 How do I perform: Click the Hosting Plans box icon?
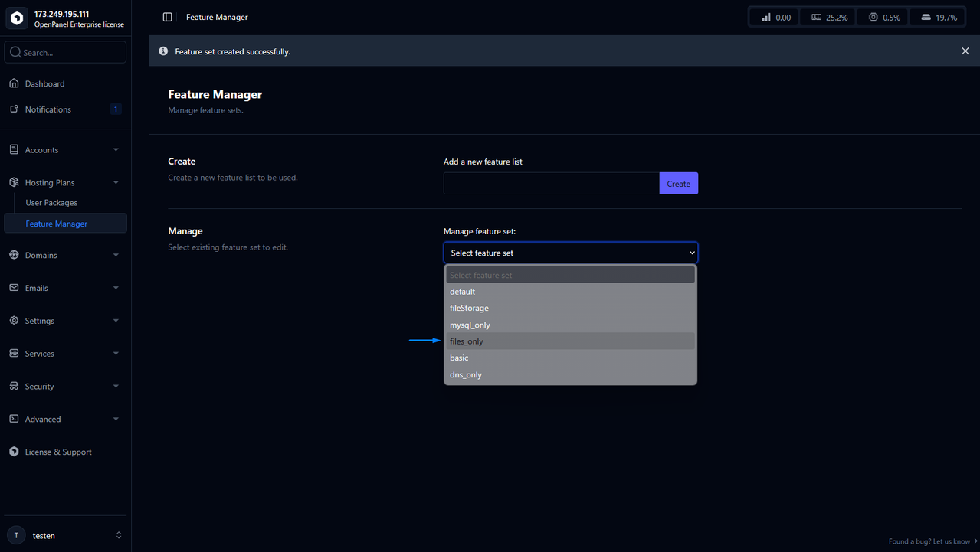coord(14,183)
